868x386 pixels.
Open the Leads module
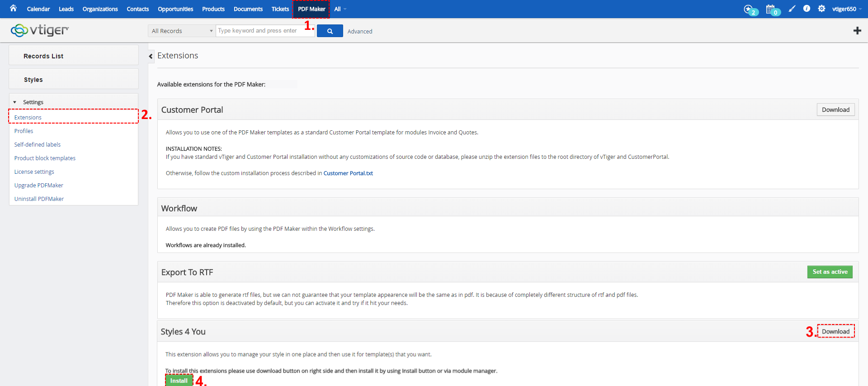coord(66,9)
